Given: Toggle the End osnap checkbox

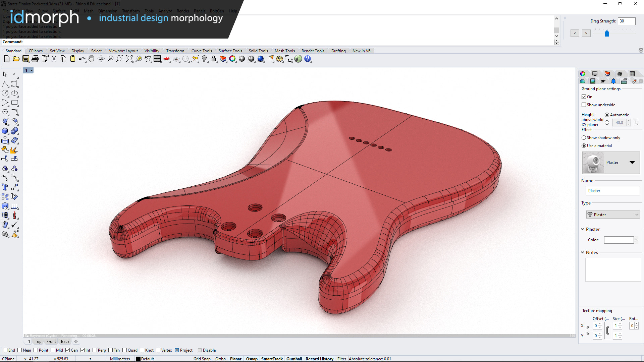Looking at the screenshot, I should (5, 350).
